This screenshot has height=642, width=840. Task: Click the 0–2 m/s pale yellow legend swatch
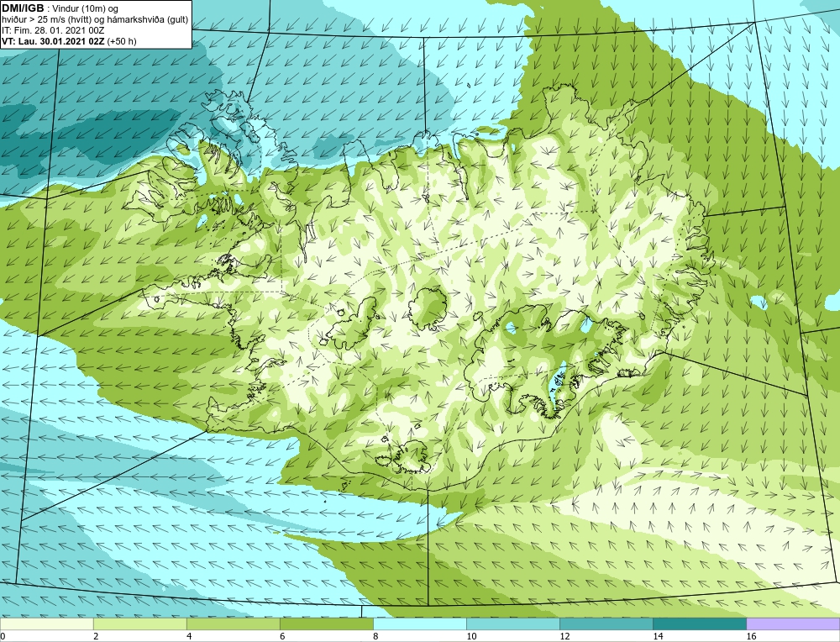point(46,624)
